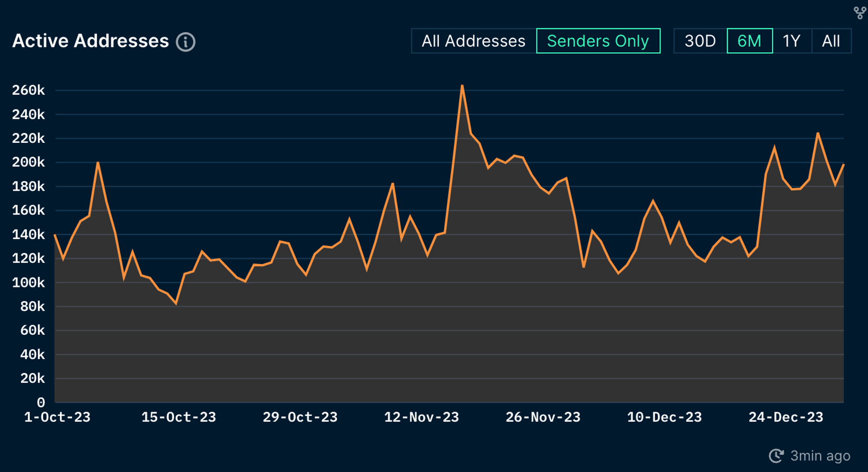Click the Active Addresses title
The image size is (868, 472).
(x=91, y=41)
